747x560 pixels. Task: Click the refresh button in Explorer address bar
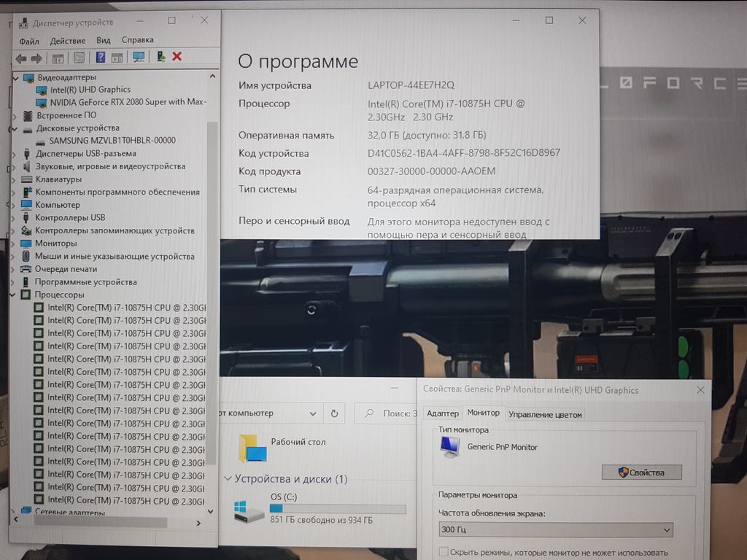pyautogui.click(x=334, y=413)
